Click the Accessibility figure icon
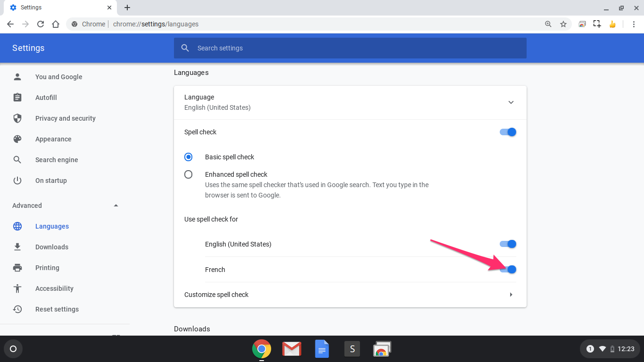Image resolution: width=644 pixels, height=362 pixels. (x=17, y=288)
